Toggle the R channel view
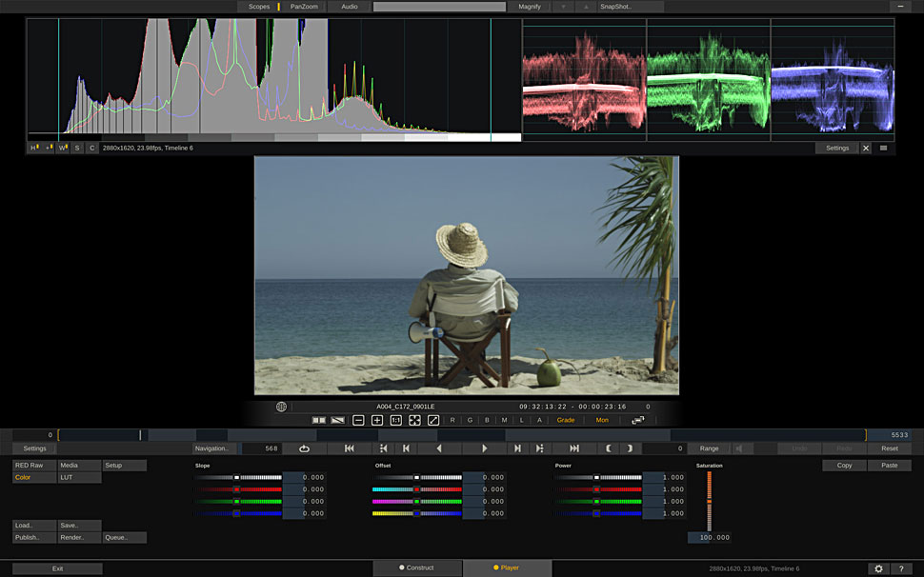Viewport: 924px width, 577px height. (x=452, y=420)
